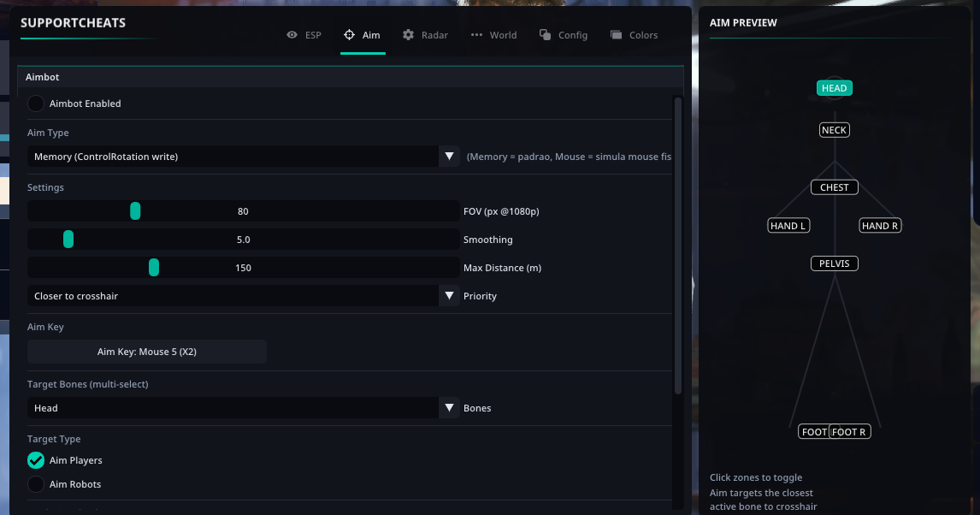This screenshot has height=515, width=980.
Task: Click the FOV slider set to 80
Action: pos(243,211)
